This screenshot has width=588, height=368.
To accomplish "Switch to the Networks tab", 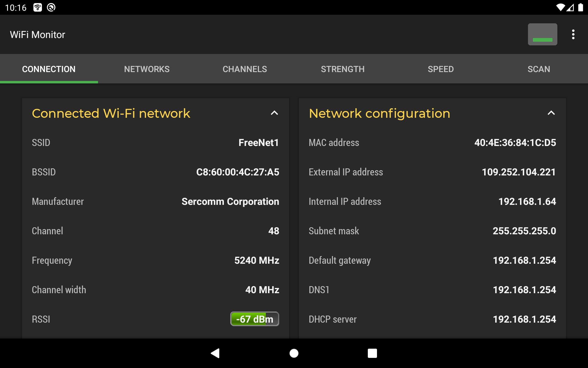I will click(x=147, y=69).
